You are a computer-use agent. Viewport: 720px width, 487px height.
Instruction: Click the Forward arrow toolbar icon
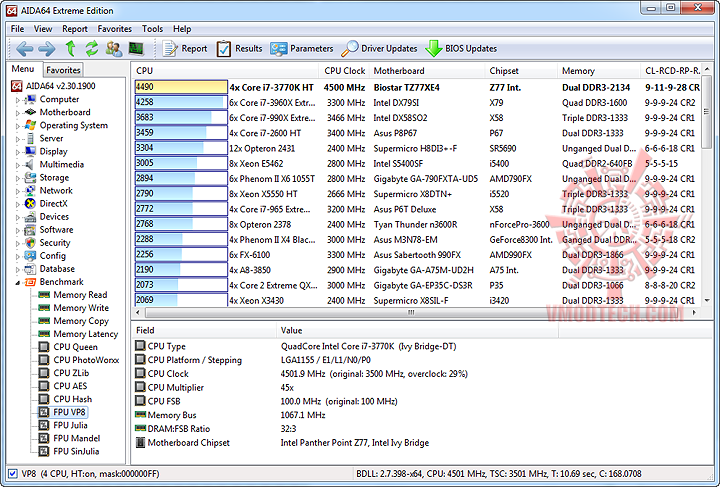(x=47, y=49)
